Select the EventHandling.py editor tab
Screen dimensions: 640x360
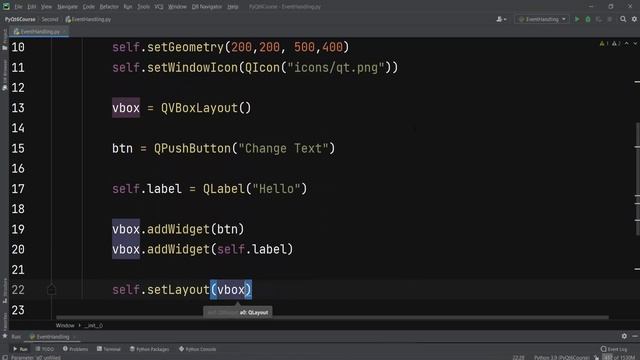(x=39, y=31)
